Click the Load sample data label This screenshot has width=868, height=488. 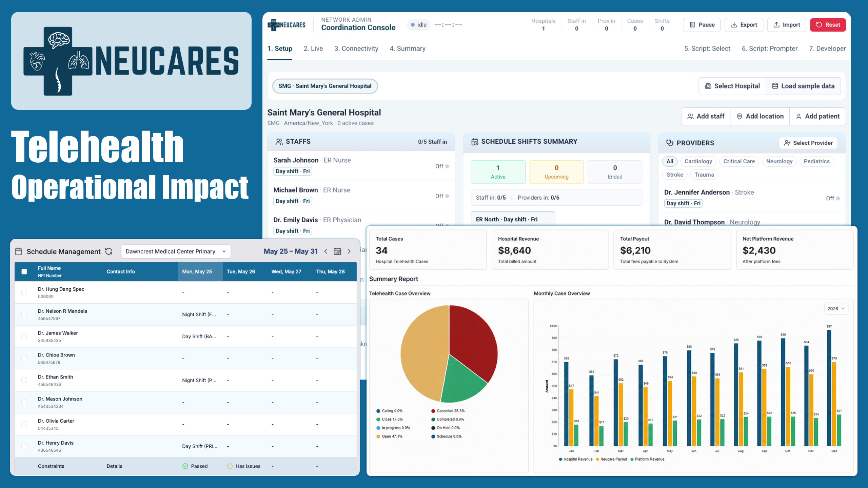point(808,86)
